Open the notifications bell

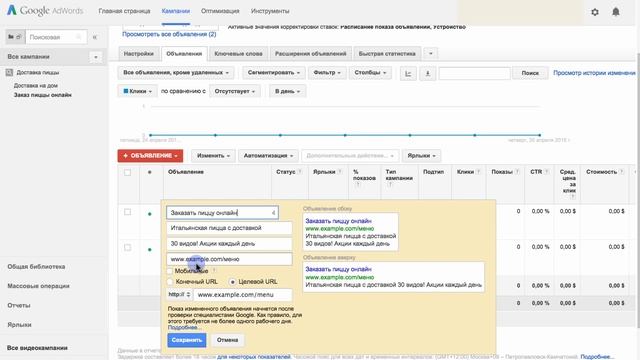(616, 12)
